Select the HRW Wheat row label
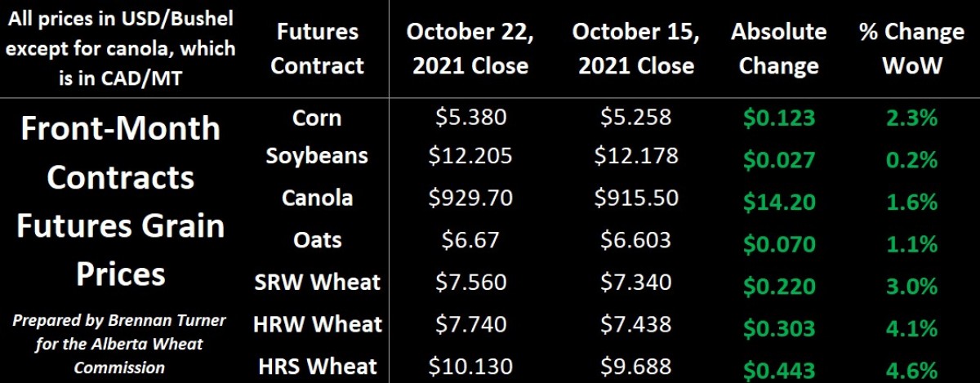Viewport: 980px width, 383px height. (x=317, y=324)
